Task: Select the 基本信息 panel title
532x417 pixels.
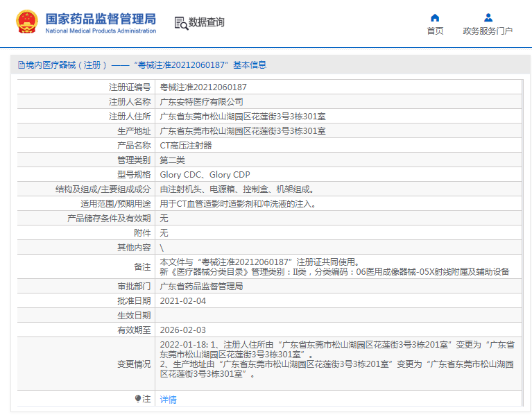Action: coord(250,65)
